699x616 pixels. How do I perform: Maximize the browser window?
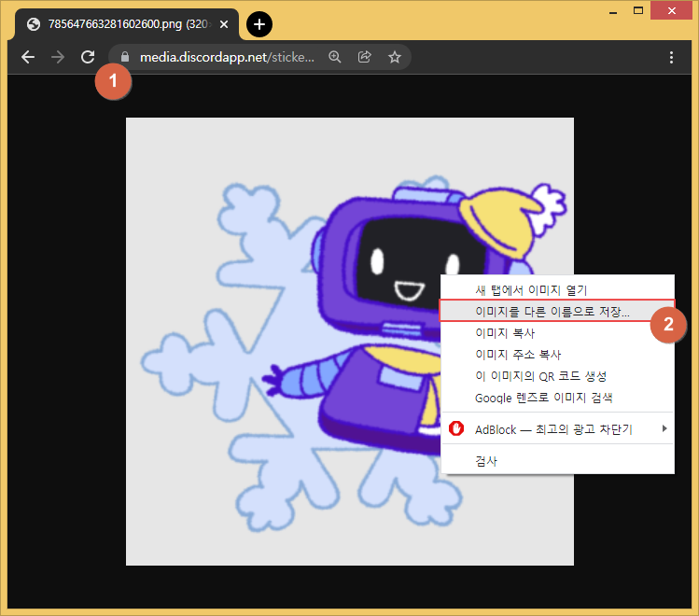[x=638, y=10]
